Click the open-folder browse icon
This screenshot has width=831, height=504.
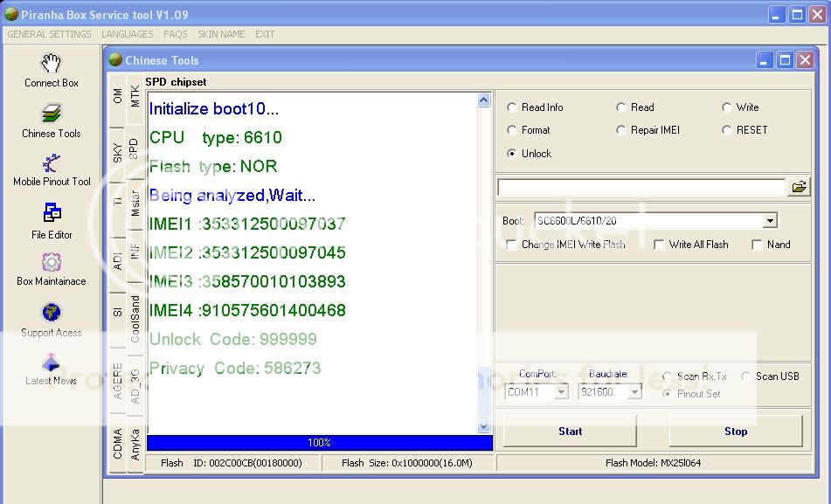pyautogui.click(x=799, y=187)
